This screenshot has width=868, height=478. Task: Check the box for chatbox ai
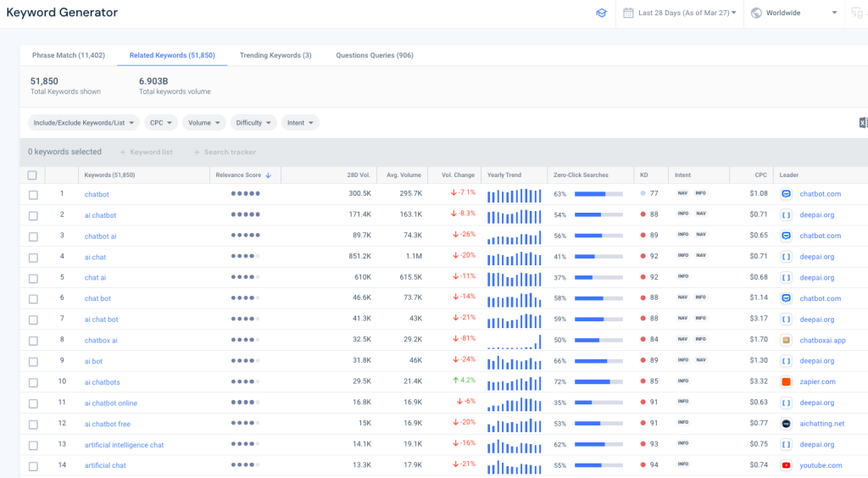pos(33,341)
